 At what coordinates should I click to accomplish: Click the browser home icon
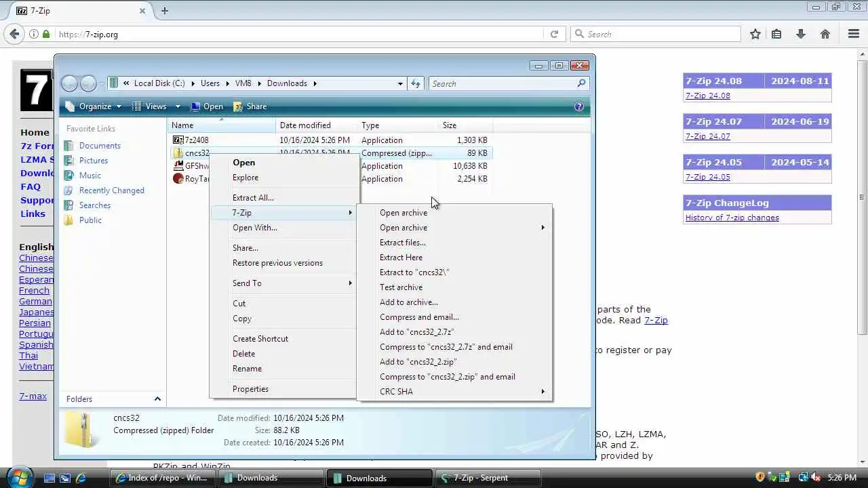pyautogui.click(x=825, y=34)
